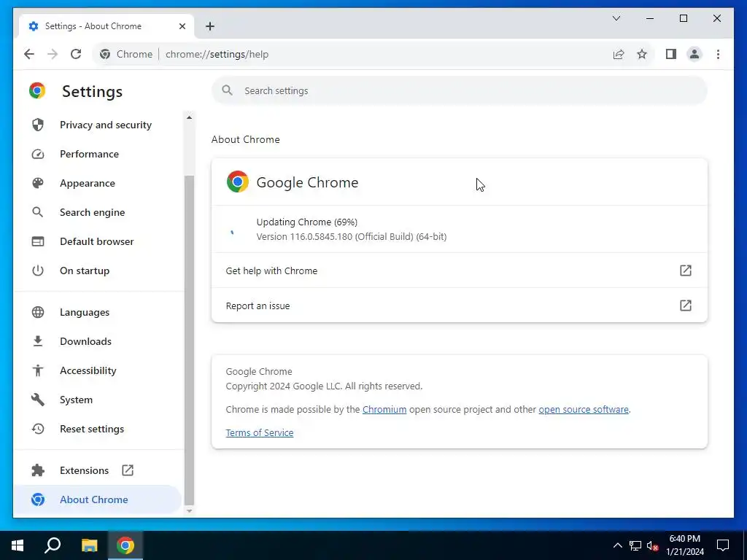Open the profile avatar icon

tap(694, 54)
